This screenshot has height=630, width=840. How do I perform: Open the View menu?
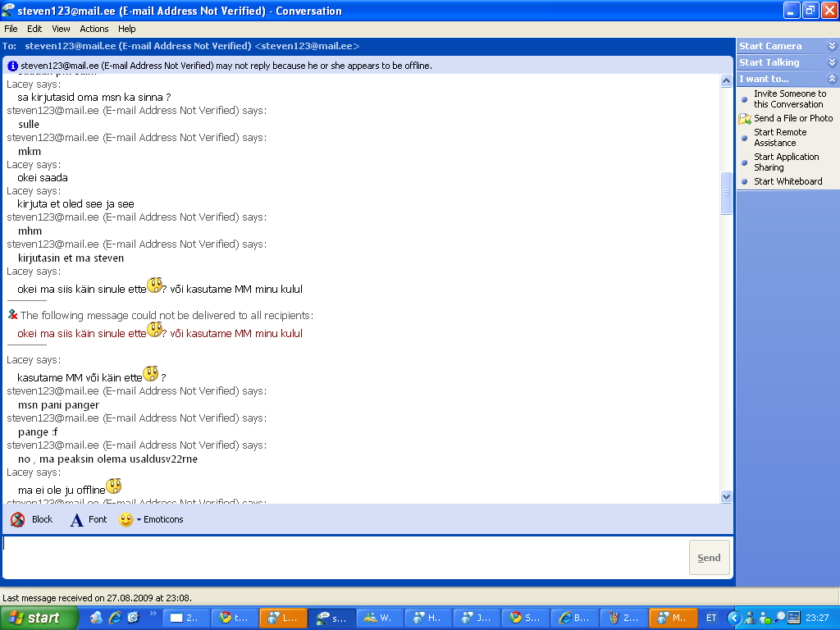click(61, 29)
